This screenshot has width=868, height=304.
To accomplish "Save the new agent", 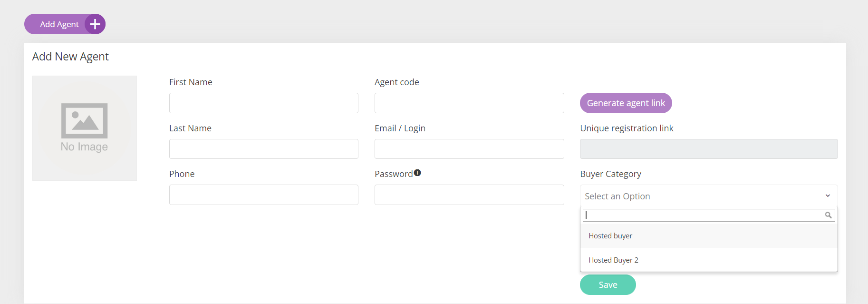I will click(x=608, y=284).
